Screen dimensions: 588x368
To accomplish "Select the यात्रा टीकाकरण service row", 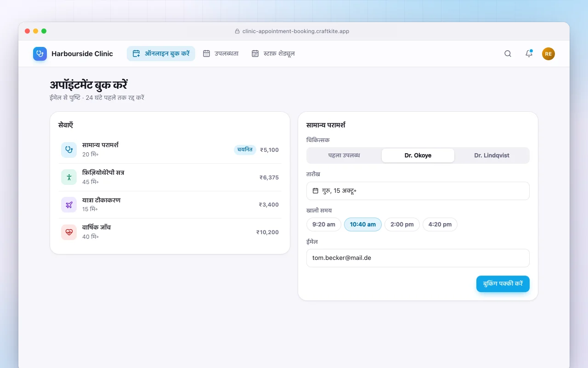I will (170, 205).
